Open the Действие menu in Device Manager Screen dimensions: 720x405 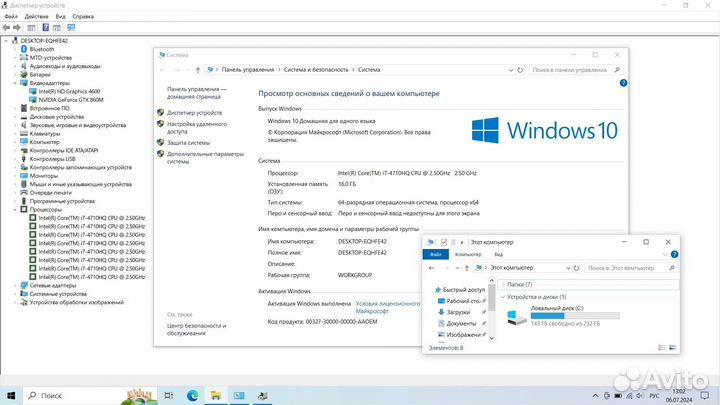[x=36, y=17]
